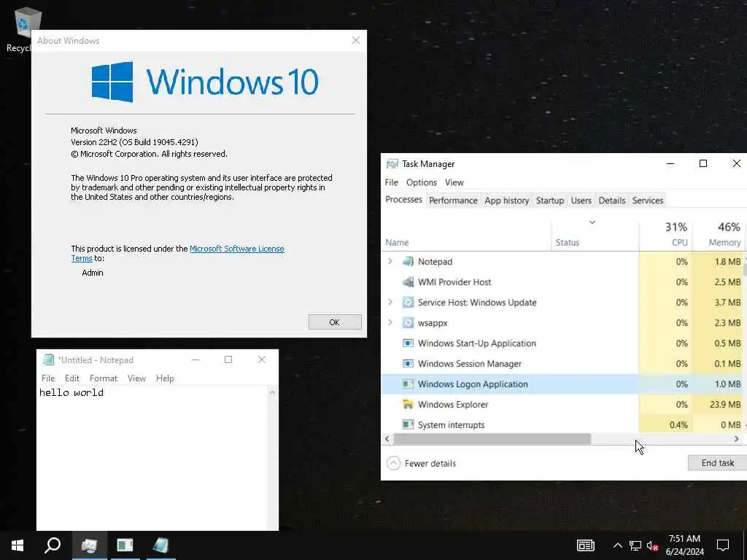Open the Windows Start menu
Screen dimensions: 747x560
(18, 545)
